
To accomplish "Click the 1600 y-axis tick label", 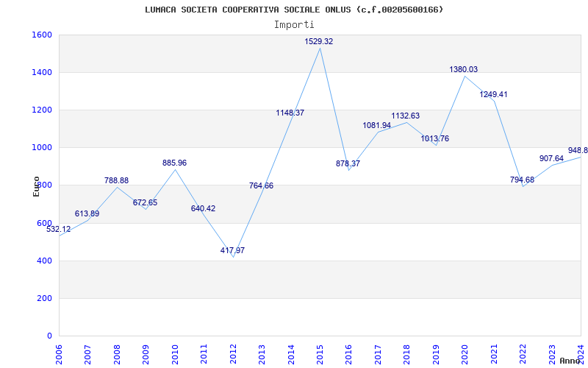I will (x=43, y=35).
